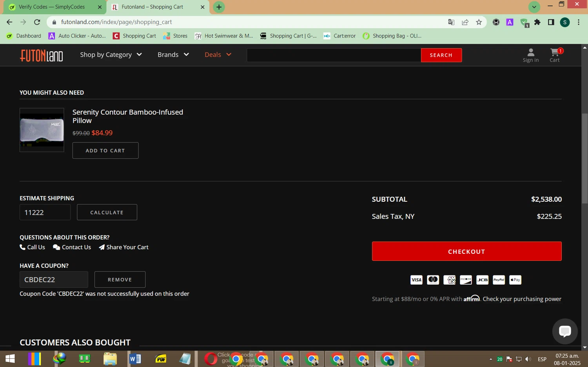Show hidden system tray icons
This screenshot has width=588, height=367.
490,359
